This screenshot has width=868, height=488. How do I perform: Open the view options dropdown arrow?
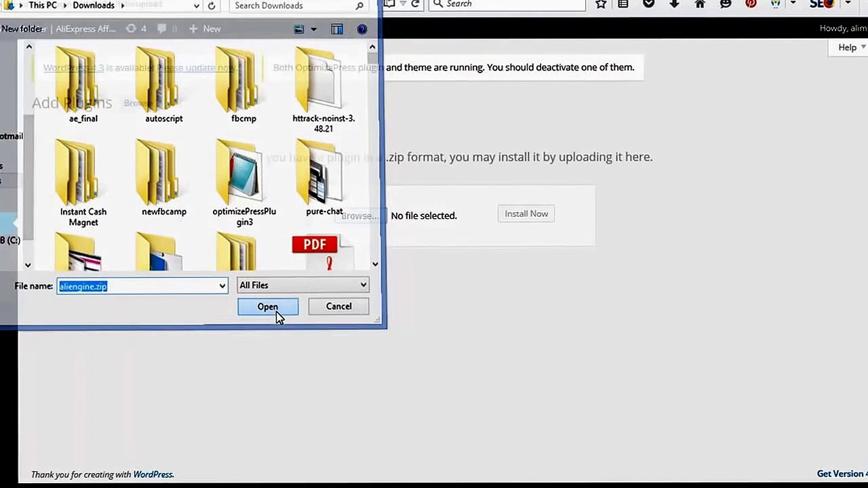[x=313, y=29]
